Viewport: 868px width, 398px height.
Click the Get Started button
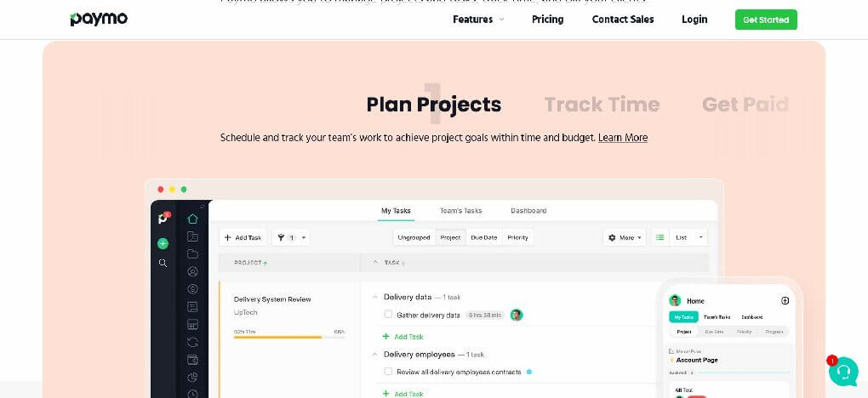coord(766,20)
